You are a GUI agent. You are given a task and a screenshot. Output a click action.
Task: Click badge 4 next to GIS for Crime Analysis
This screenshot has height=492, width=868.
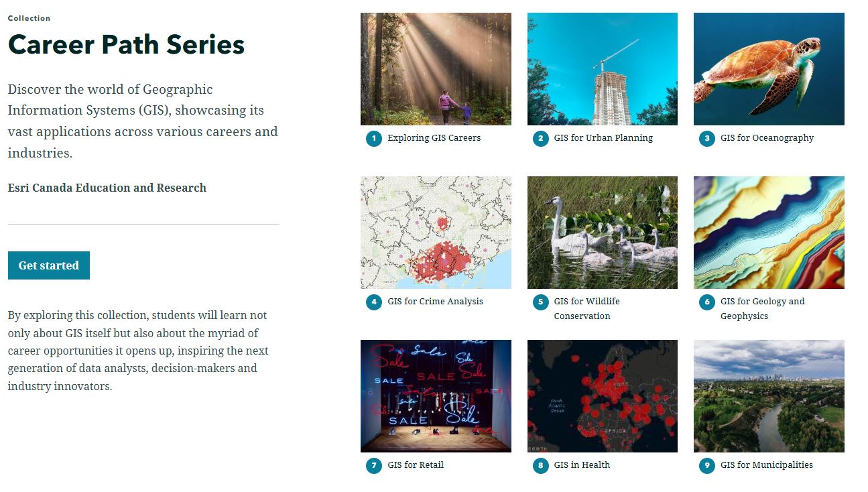pyautogui.click(x=373, y=302)
